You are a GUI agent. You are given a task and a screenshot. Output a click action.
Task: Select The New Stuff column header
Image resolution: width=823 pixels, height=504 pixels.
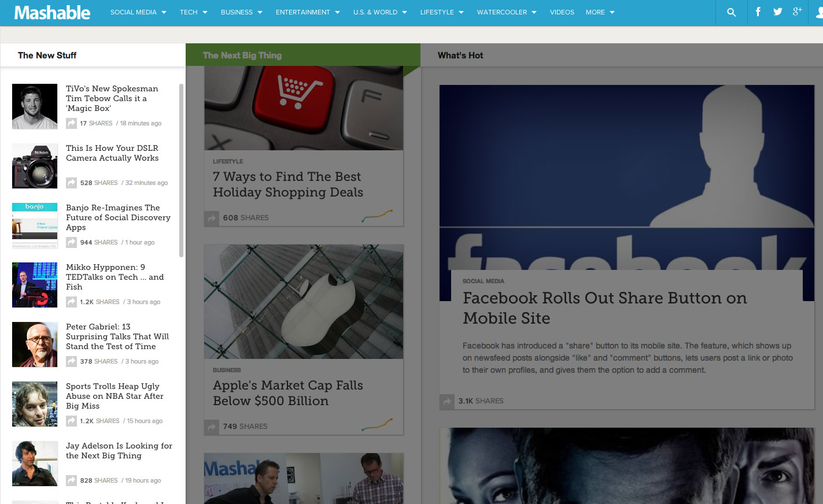click(x=47, y=55)
